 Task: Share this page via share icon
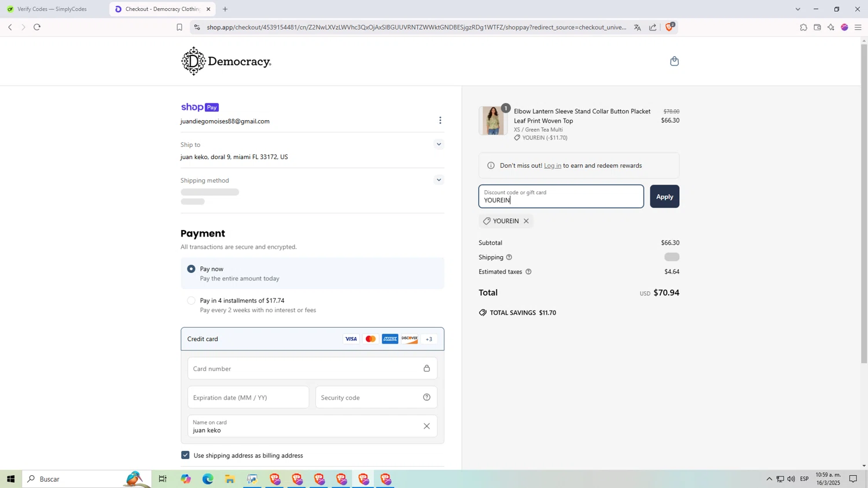coord(653,27)
